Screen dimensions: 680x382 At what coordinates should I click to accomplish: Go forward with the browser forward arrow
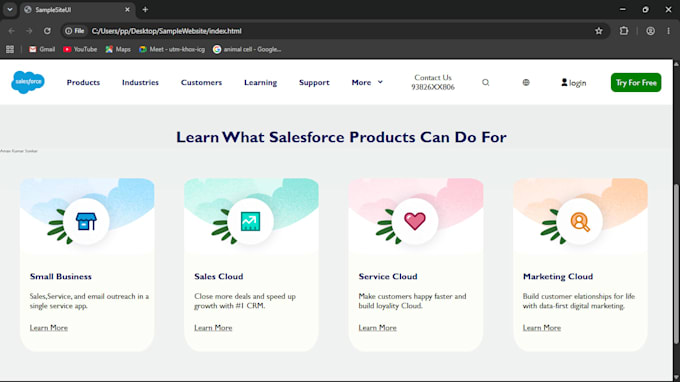coord(29,31)
